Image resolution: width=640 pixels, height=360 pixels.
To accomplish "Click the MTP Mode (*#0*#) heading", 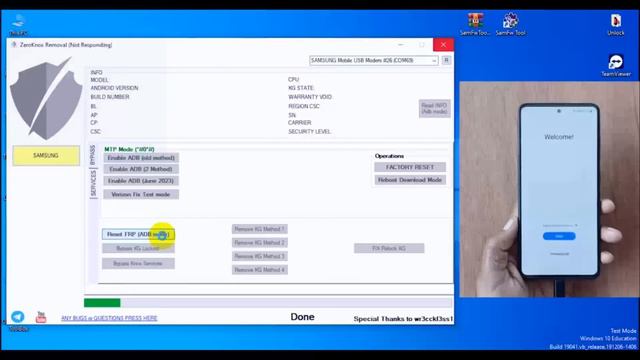I will [x=129, y=149].
